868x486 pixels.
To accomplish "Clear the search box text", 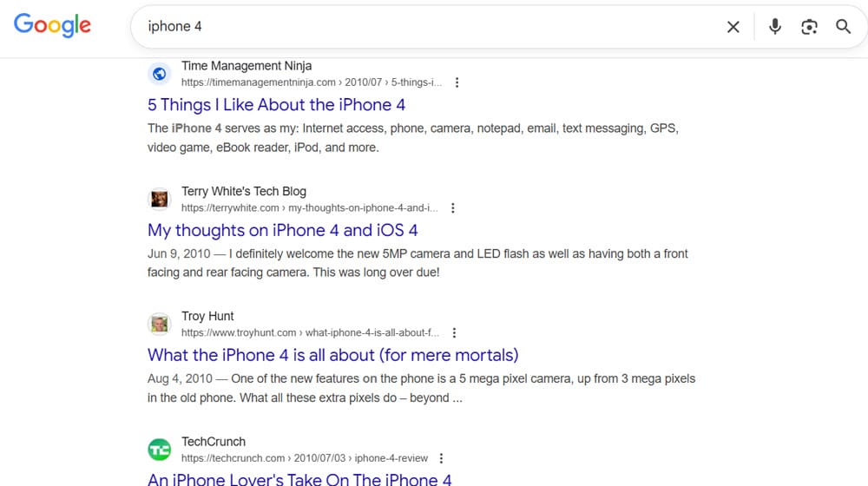I will [733, 27].
